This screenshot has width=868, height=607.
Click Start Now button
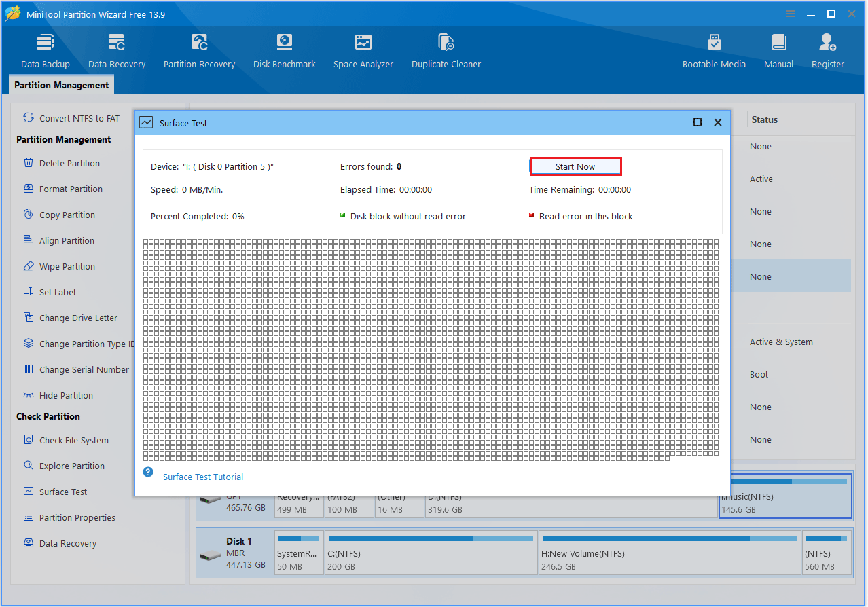coord(575,166)
